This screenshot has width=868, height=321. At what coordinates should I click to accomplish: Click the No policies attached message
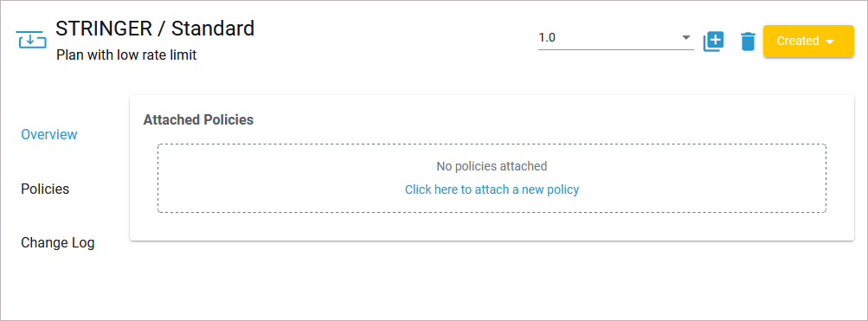coord(492,166)
